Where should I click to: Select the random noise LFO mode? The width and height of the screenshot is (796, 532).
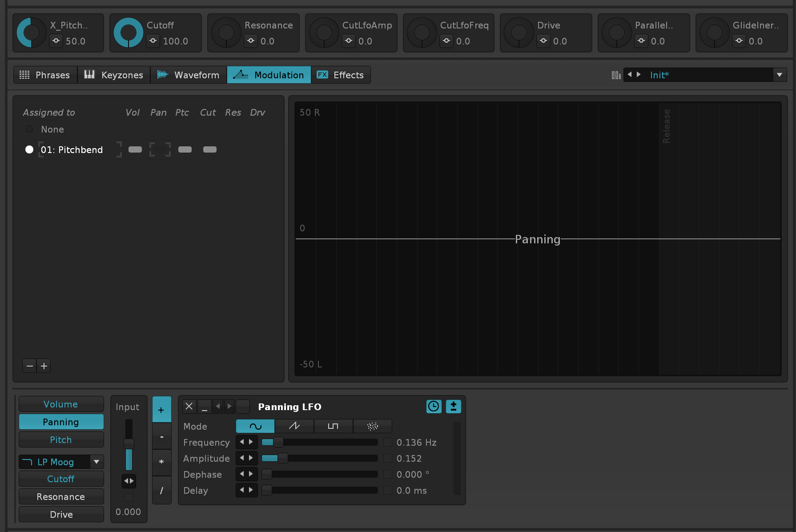click(372, 426)
